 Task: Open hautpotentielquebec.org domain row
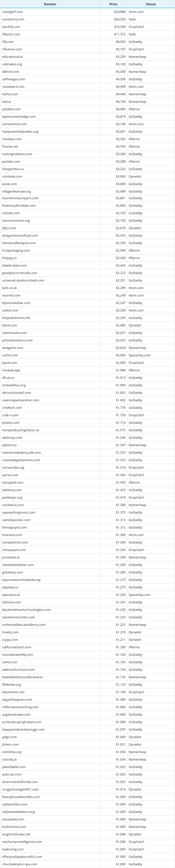pyautogui.click(x=87, y=131)
